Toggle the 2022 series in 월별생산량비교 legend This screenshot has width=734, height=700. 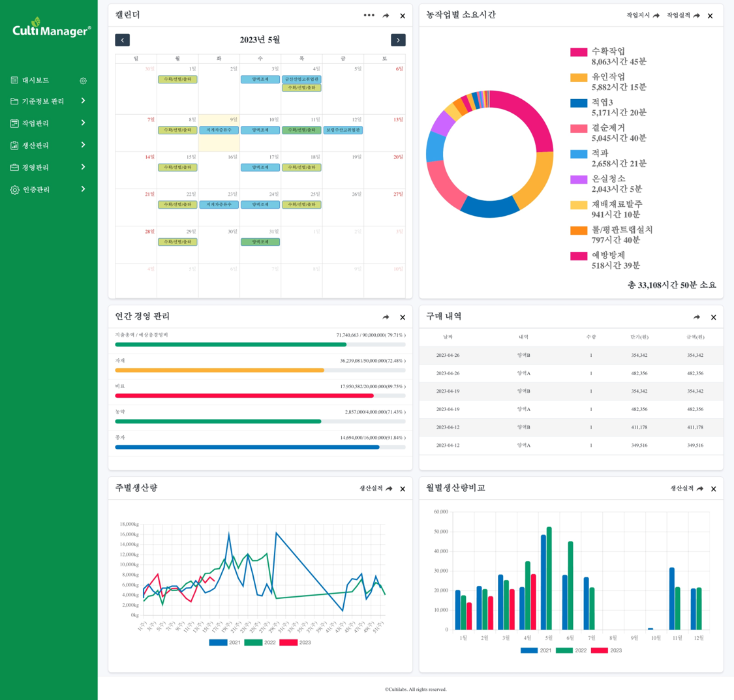tap(572, 650)
